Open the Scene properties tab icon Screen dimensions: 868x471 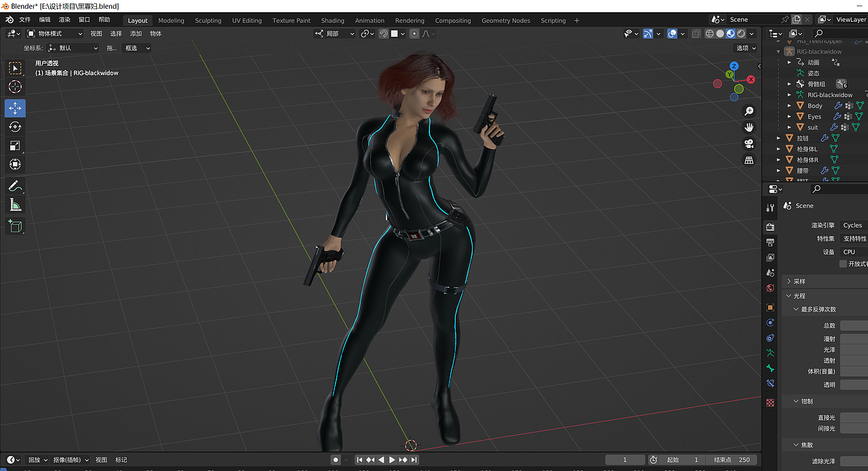point(770,273)
